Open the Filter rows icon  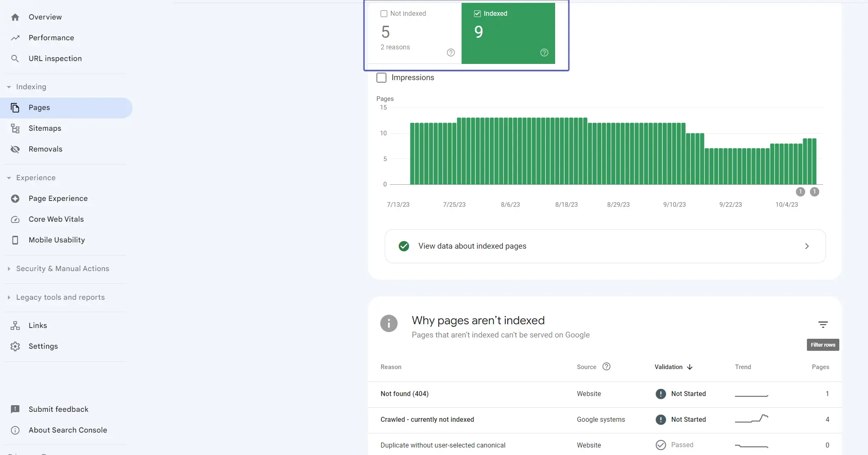tap(823, 324)
